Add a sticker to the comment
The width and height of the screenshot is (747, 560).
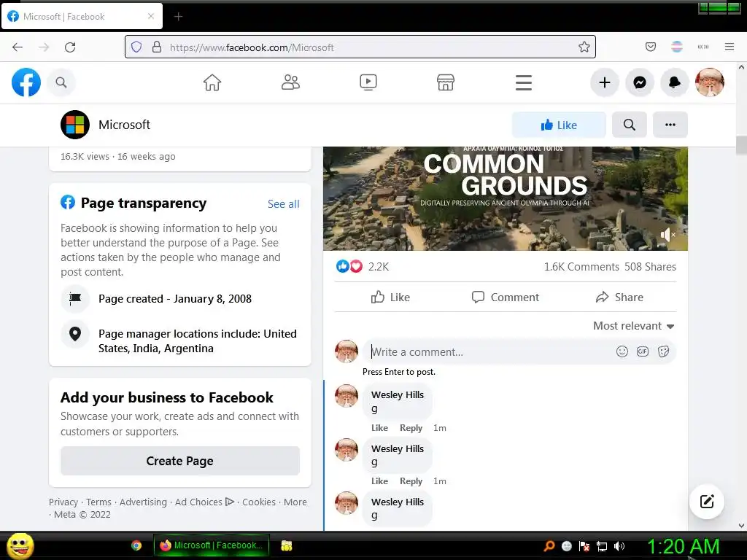point(663,351)
